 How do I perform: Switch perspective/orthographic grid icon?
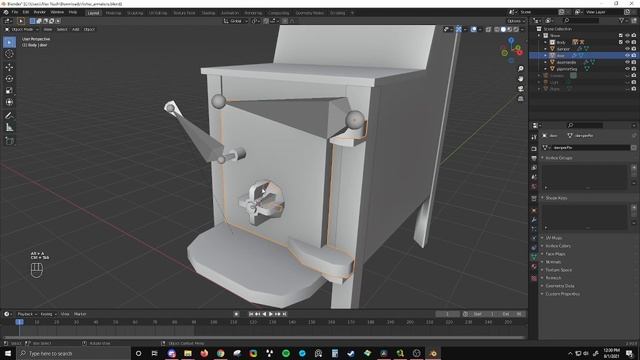coord(521,98)
